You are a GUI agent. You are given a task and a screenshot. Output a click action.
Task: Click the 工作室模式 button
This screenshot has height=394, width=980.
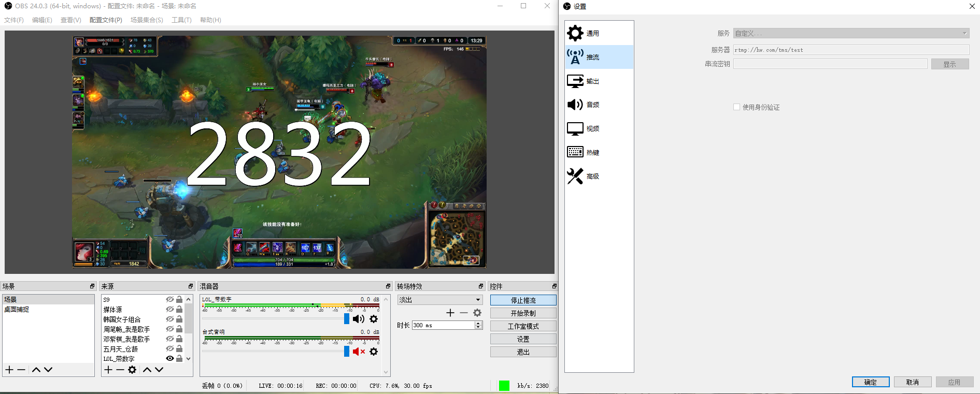tap(523, 326)
